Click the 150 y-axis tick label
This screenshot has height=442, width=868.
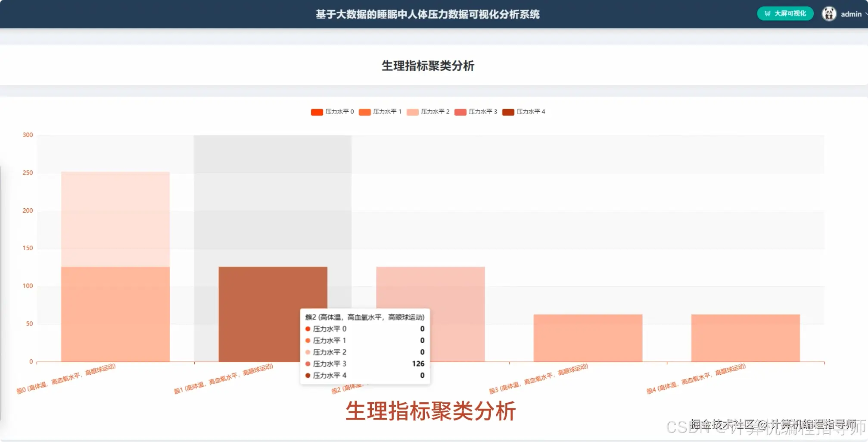[x=28, y=248]
